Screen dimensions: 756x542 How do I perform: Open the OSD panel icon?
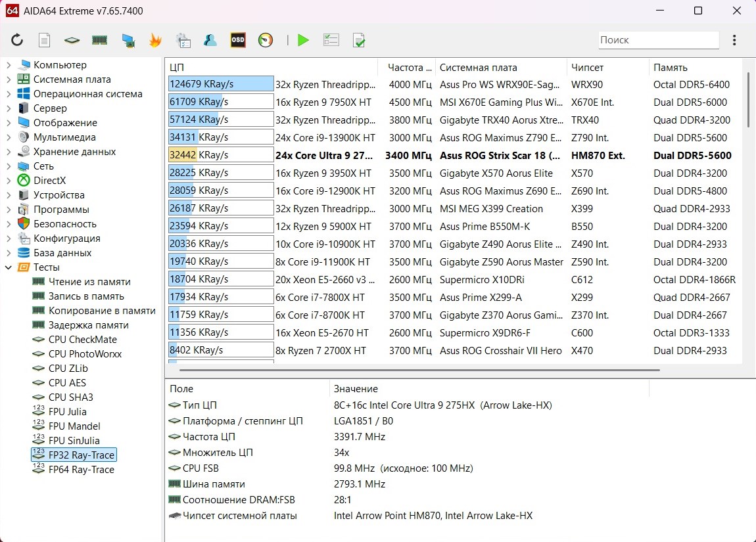[x=237, y=40]
